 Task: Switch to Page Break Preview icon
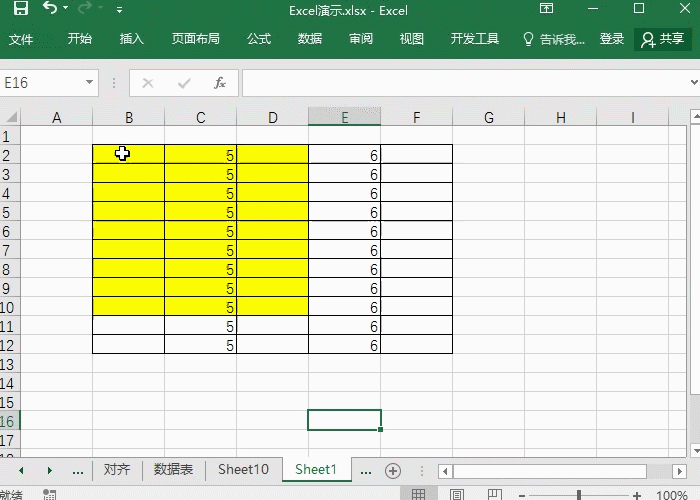click(x=495, y=494)
